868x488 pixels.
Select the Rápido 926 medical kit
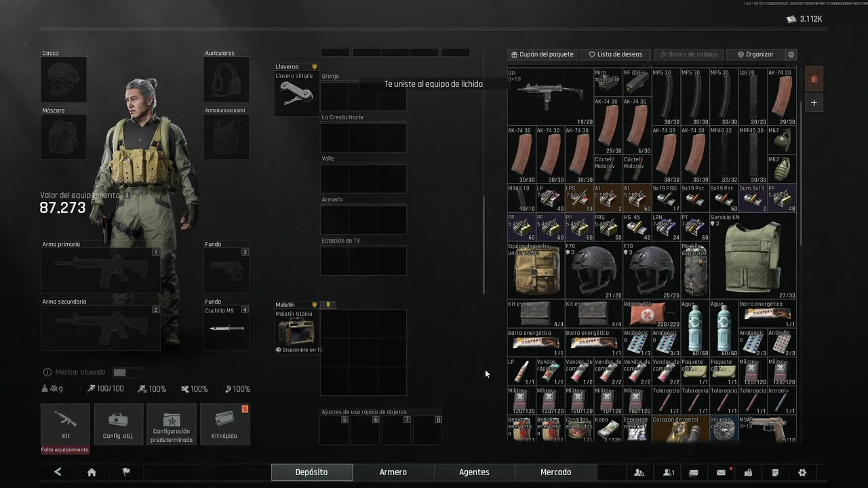[x=651, y=314]
